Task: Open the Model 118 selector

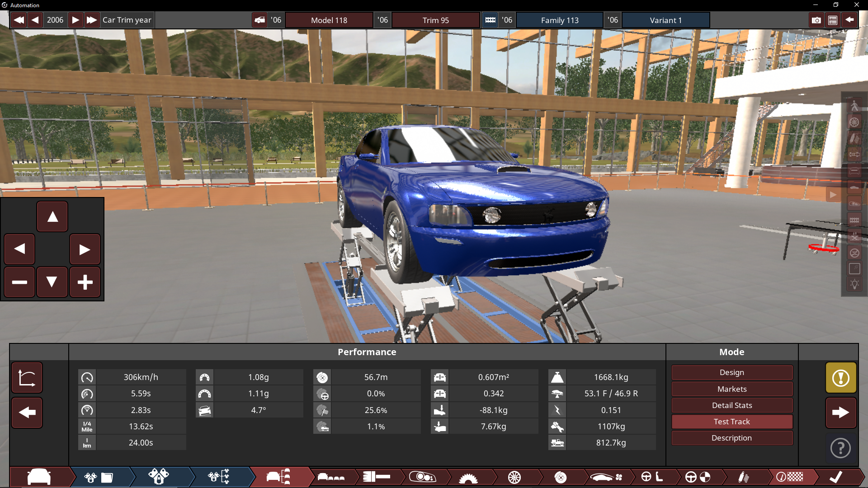Action: [x=329, y=20]
